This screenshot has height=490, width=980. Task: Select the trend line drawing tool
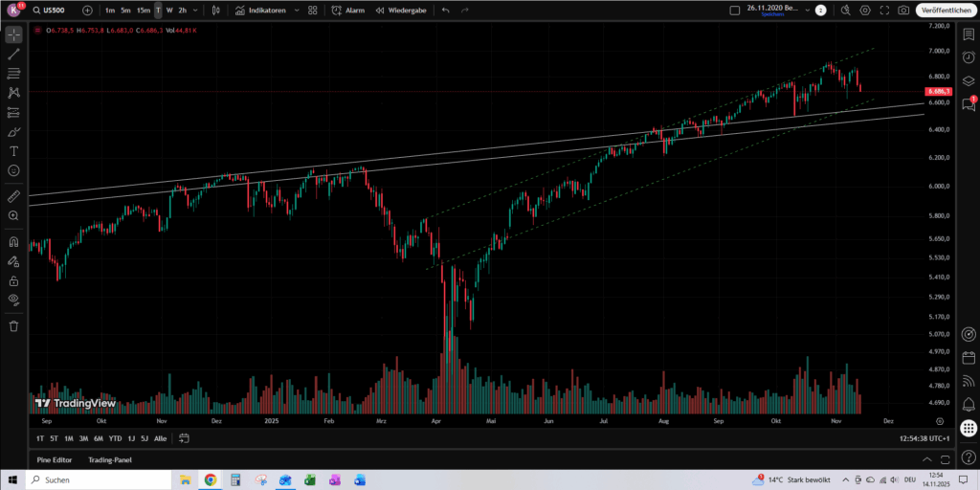point(13,54)
